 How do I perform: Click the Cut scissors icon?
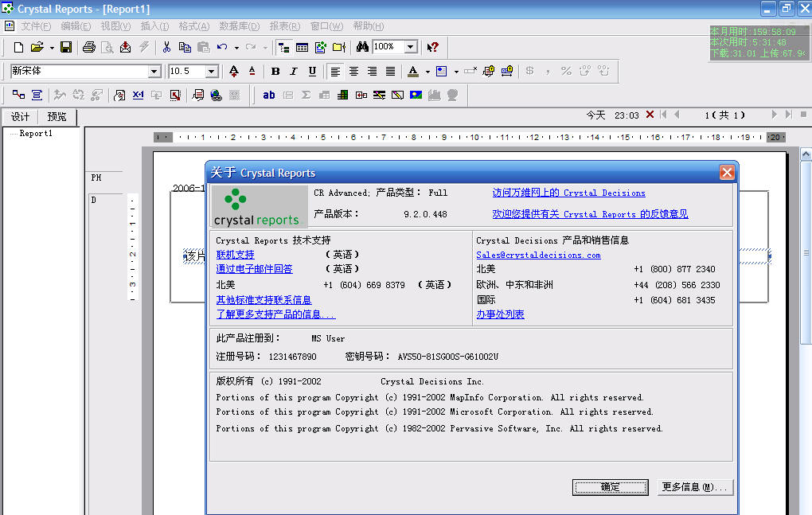click(166, 48)
